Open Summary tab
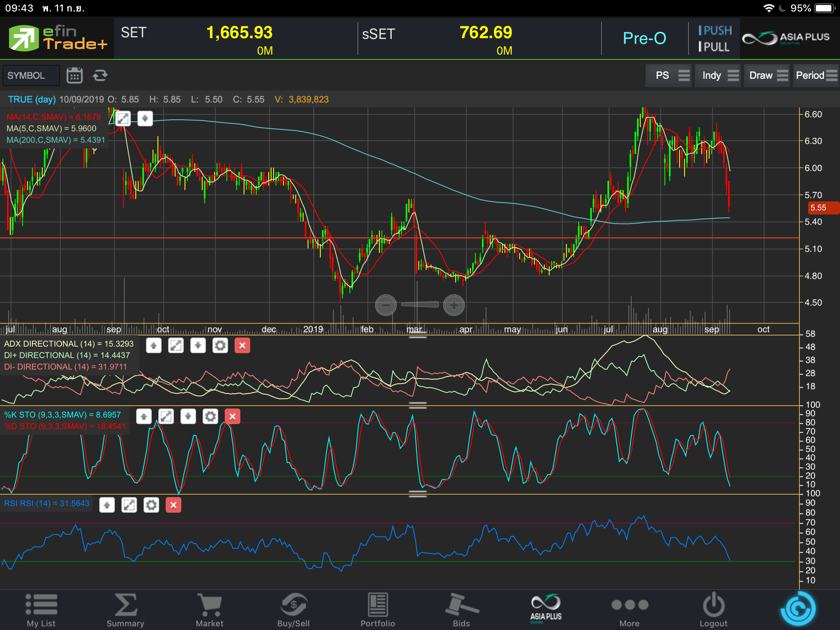The image size is (840, 630). tap(126, 610)
